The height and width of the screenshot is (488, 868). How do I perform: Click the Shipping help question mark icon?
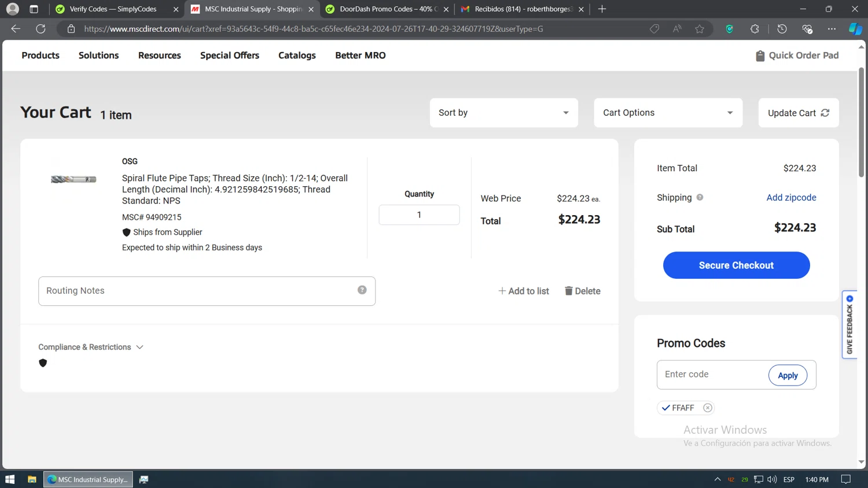(700, 197)
